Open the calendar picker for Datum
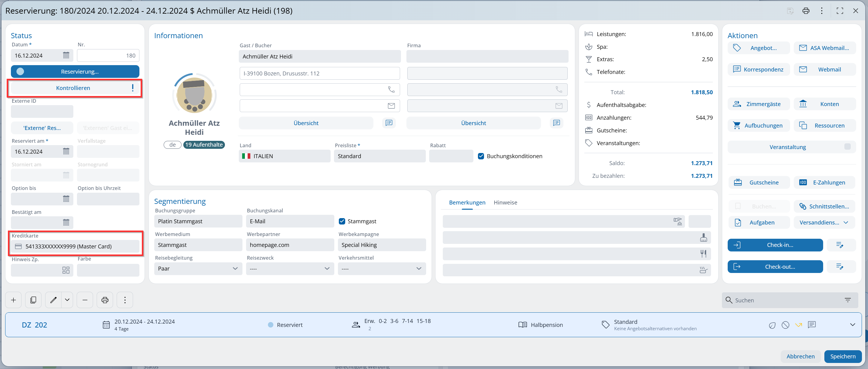The width and height of the screenshot is (868, 369). coord(66,55)
